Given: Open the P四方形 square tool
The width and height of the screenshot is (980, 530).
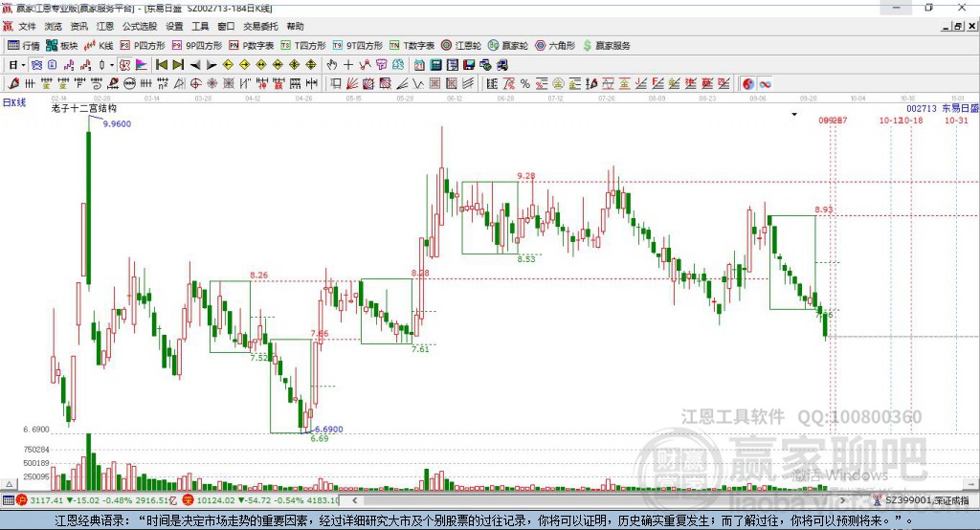Looking at the screenshot, I should (143, 46).
